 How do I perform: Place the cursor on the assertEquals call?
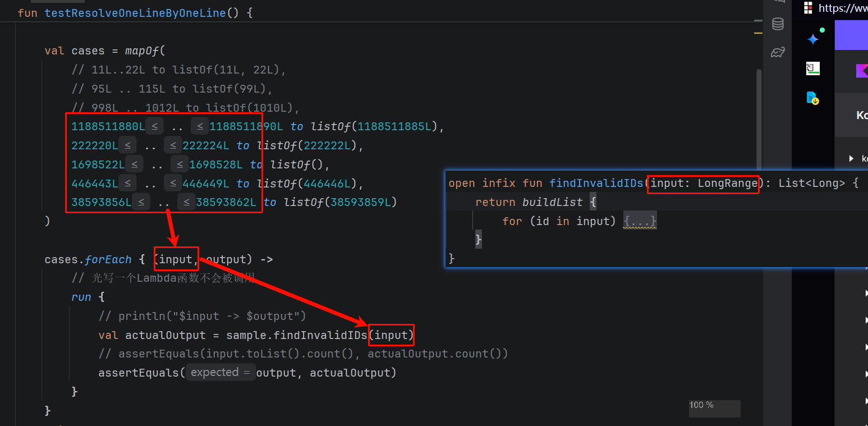[x=139, y=373]
